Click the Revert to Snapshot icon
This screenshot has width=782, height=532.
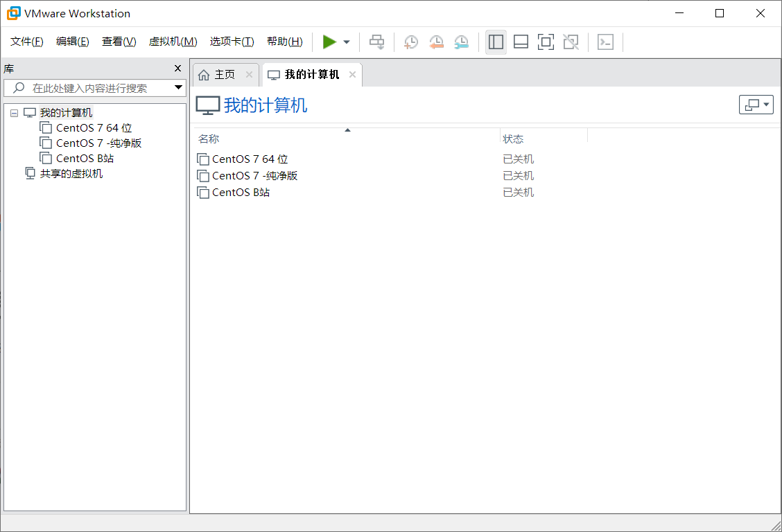[x=436, y=42]
